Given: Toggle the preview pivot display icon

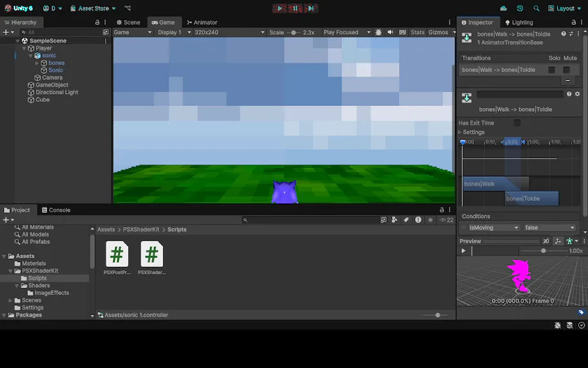Looking at the screenshot, I should click(558, 241).
